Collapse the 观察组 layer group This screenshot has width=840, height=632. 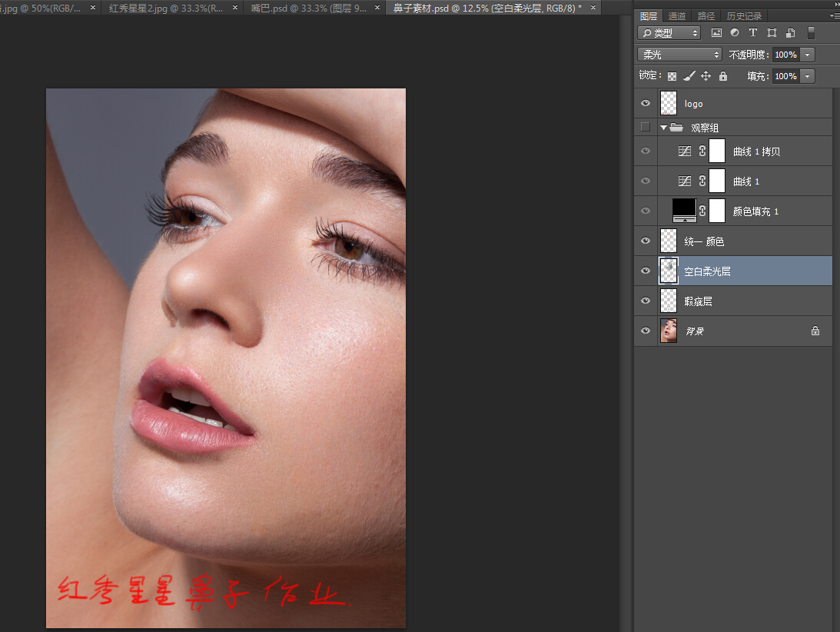tap(663, 127)
